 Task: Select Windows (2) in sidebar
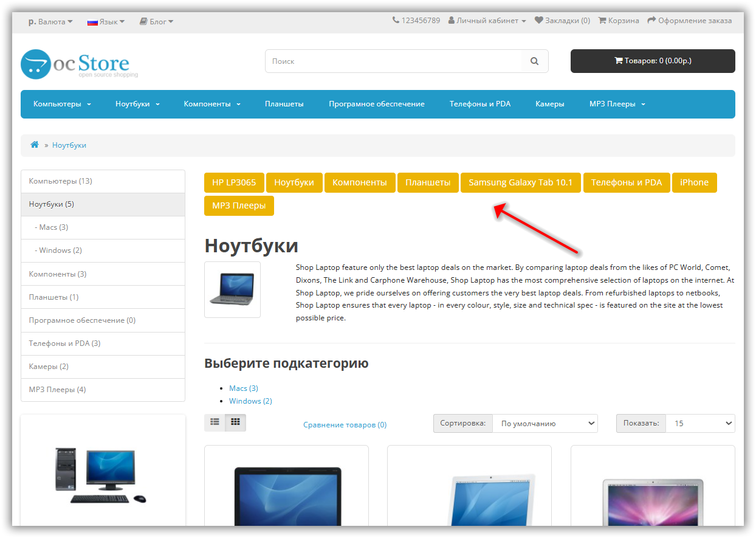click(103, 250)
